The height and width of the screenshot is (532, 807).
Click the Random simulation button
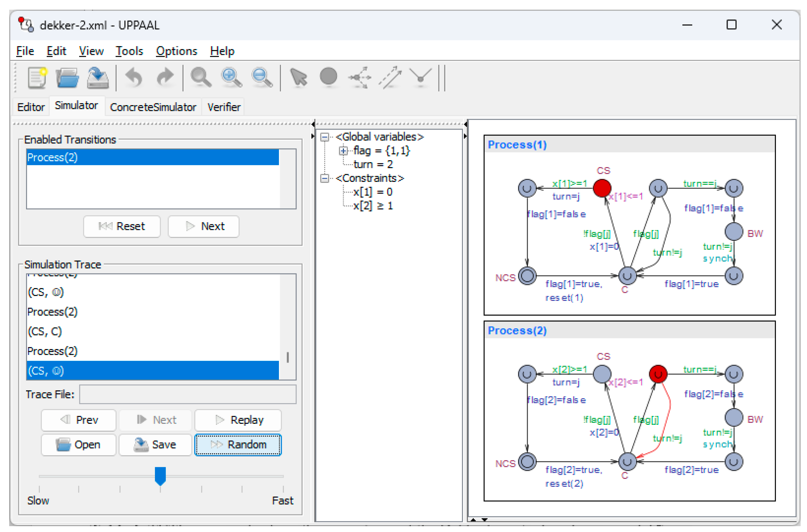click(x=238, y=444)
